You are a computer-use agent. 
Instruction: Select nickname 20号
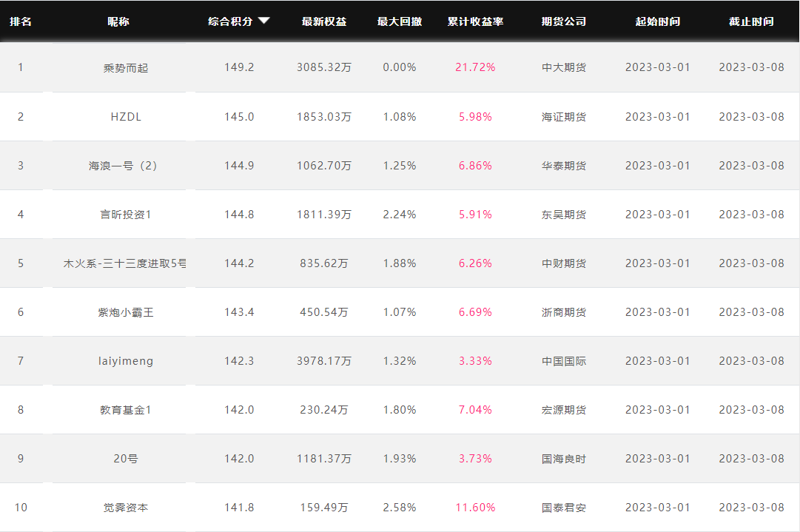coord(126,459)
